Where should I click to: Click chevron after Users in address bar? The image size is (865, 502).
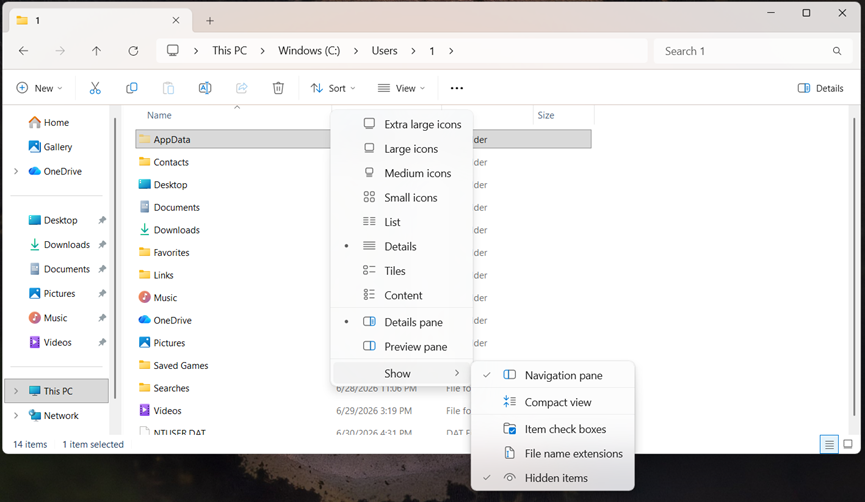pyautogui.click(x=413, y=51)
